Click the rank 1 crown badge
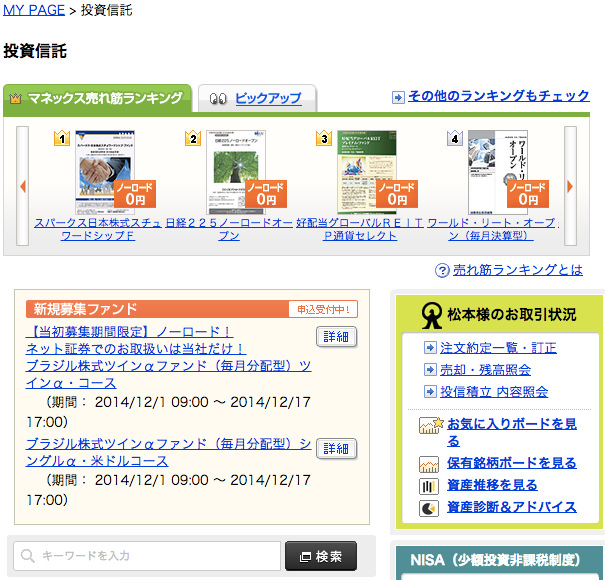The height and width of the screenshot is (580, 605). pyautogui.click(x=62, y=138)
